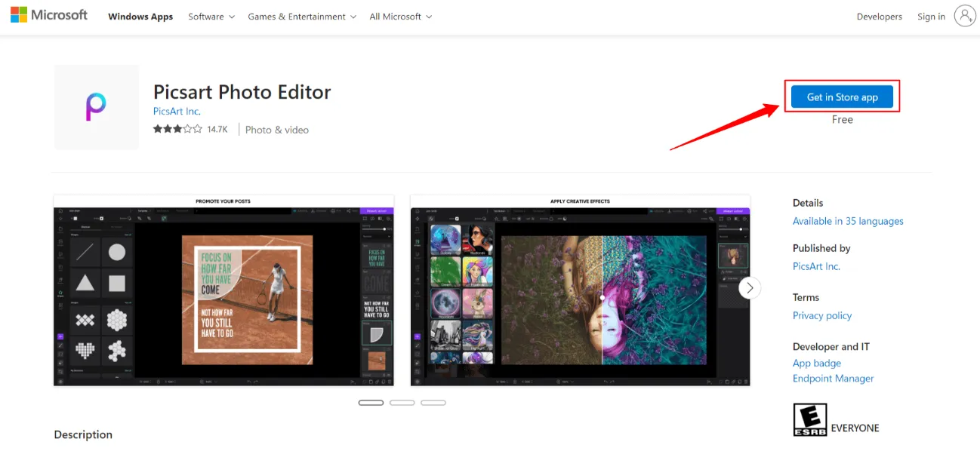Open Available in 35 languages link

[x=848, y=221]
